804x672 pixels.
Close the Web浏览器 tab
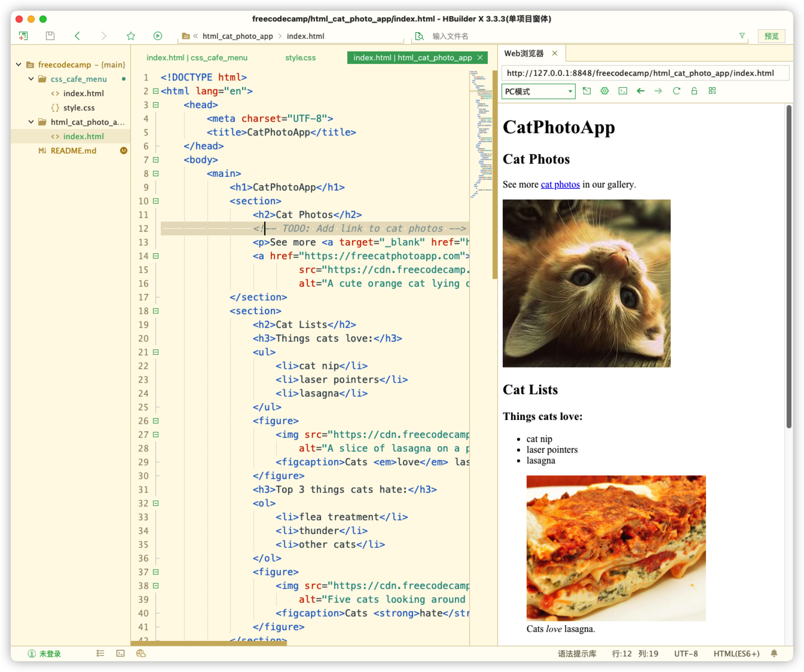point(555,53)
